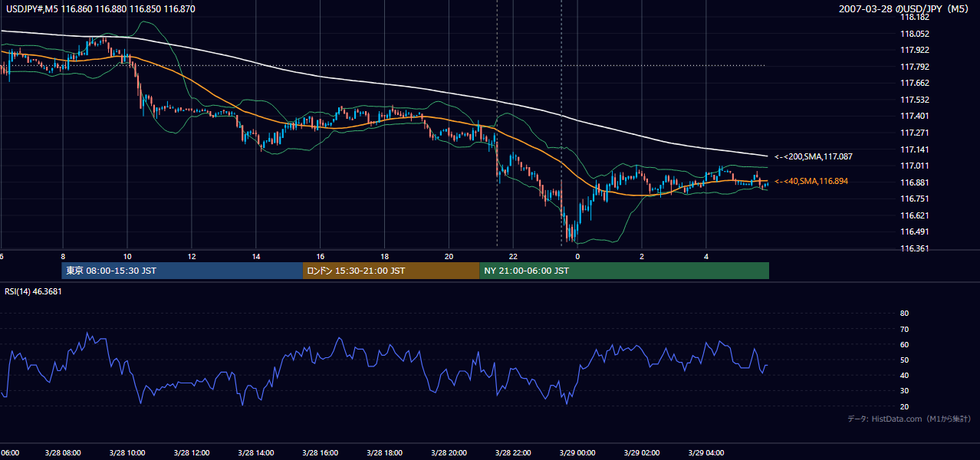Click the 3/28 18:00 bottom time label
The height and width of the screenshot is (460, 980).
pos(383,452)
